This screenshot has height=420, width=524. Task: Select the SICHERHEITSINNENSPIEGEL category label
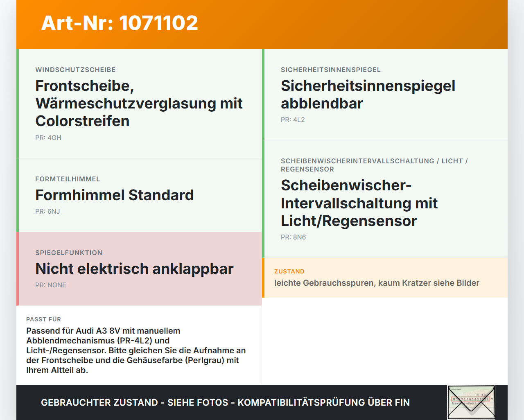pyautogui.click(x=331, y=70)
